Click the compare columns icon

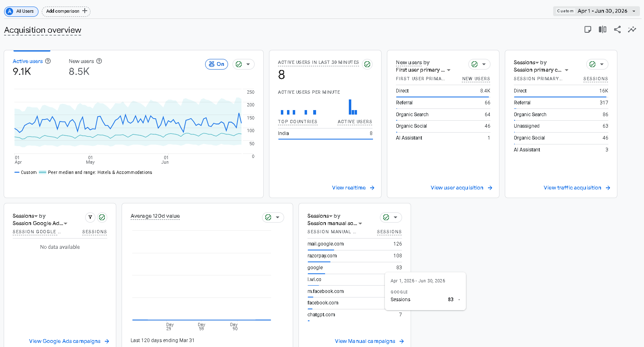click(x=602, y=29)
